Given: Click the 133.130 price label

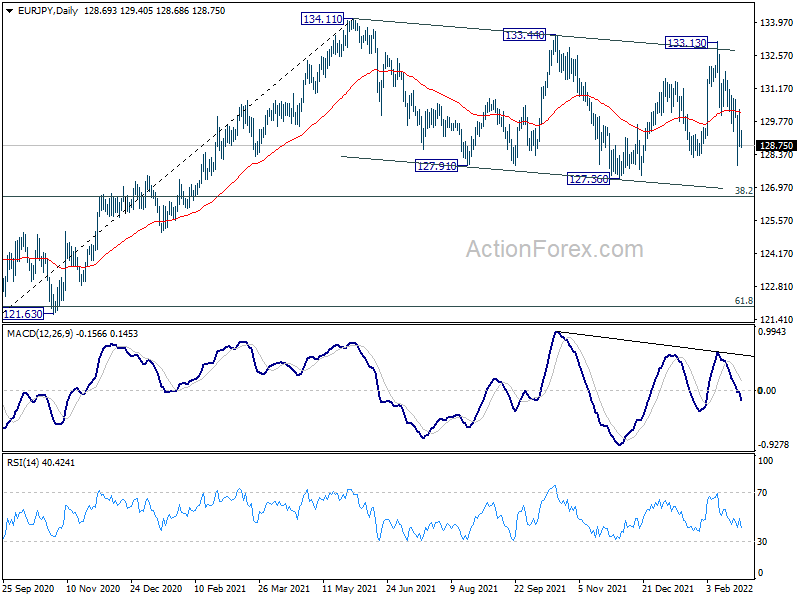Looking at the screenshot, I should click(x=687, y=43).
